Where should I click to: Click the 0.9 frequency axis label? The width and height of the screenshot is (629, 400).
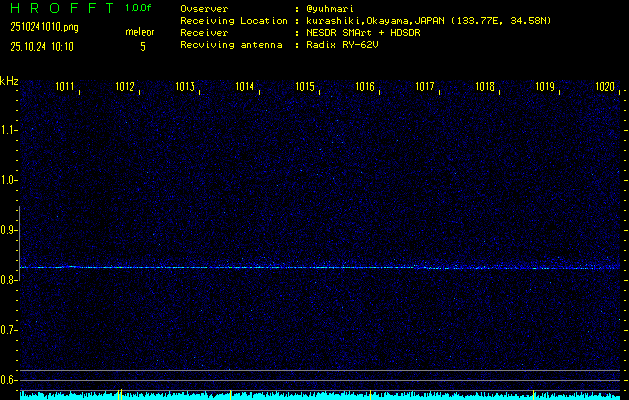click(x=9, y=230)
